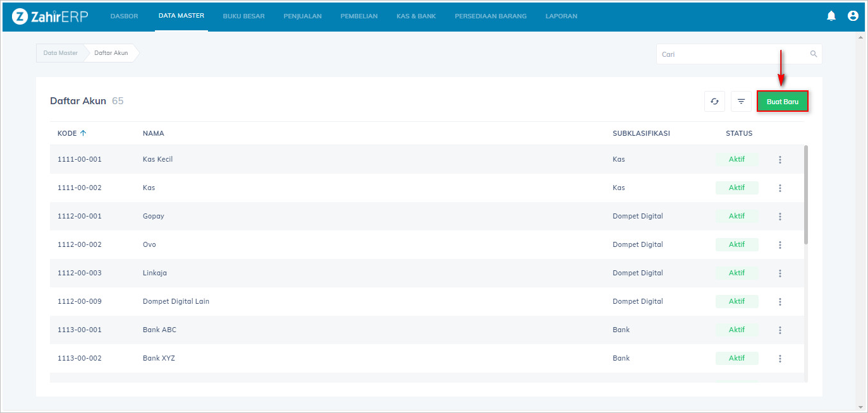
Task: Click the ZahirERP logo
Action: coord(50,16)
